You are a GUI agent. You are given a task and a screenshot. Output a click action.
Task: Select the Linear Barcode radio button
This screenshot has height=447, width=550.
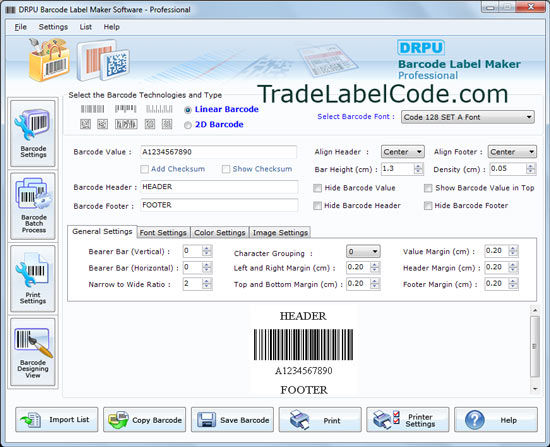coord(188,110)
